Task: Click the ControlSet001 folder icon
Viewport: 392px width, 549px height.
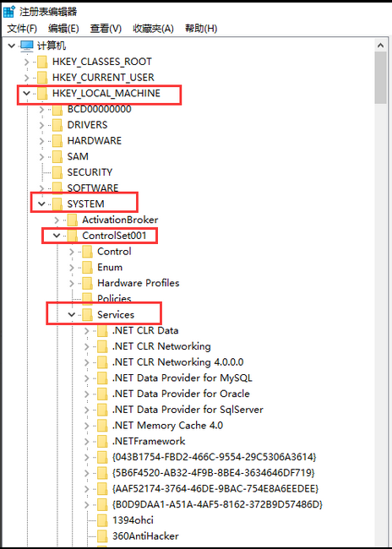Action: pos(73,236)
